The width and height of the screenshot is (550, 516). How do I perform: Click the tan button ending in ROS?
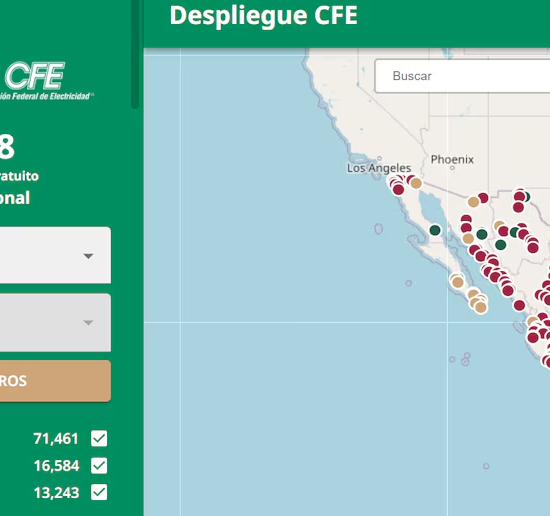pyautogui.click(x=55, y=381)
